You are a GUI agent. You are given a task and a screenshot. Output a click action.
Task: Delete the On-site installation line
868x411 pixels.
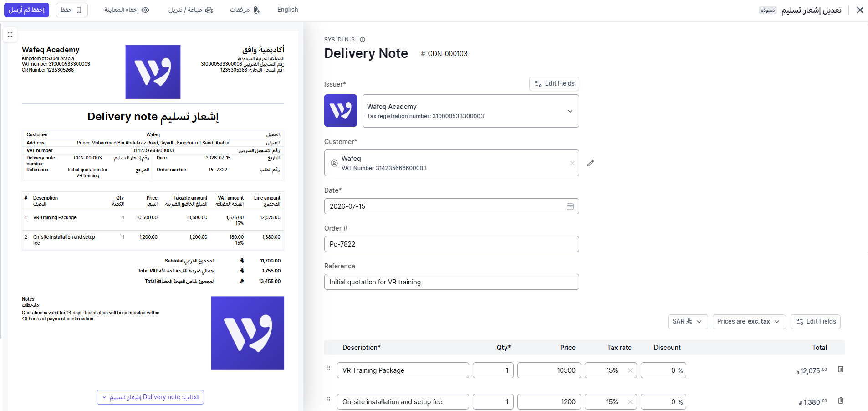(841, 401)
